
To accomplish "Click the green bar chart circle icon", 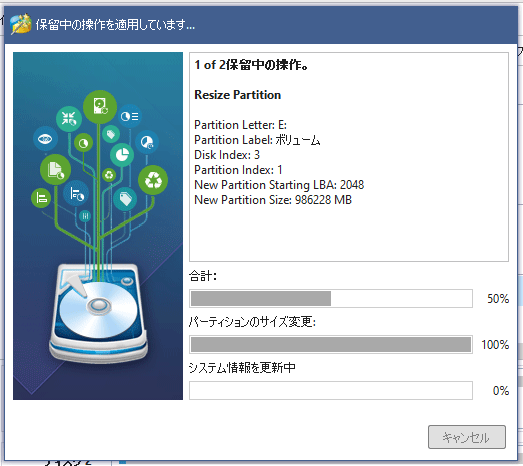I will tap(41, 198).
